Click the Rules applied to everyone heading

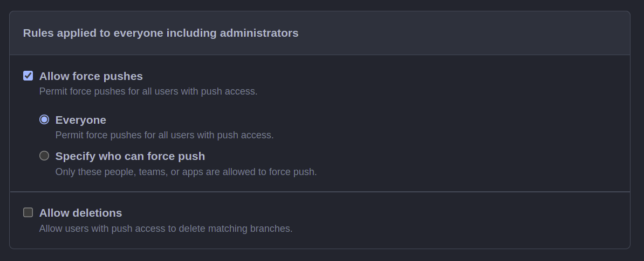[161, 33]
